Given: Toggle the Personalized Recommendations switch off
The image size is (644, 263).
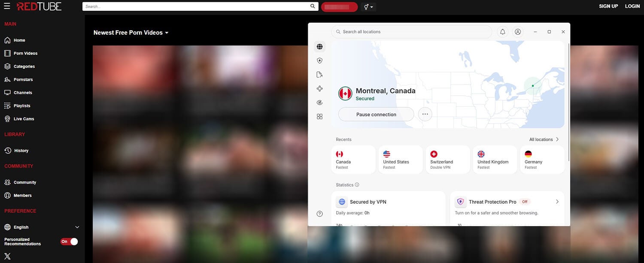Looking at the screenshot, I should click(x=69, y=242).
